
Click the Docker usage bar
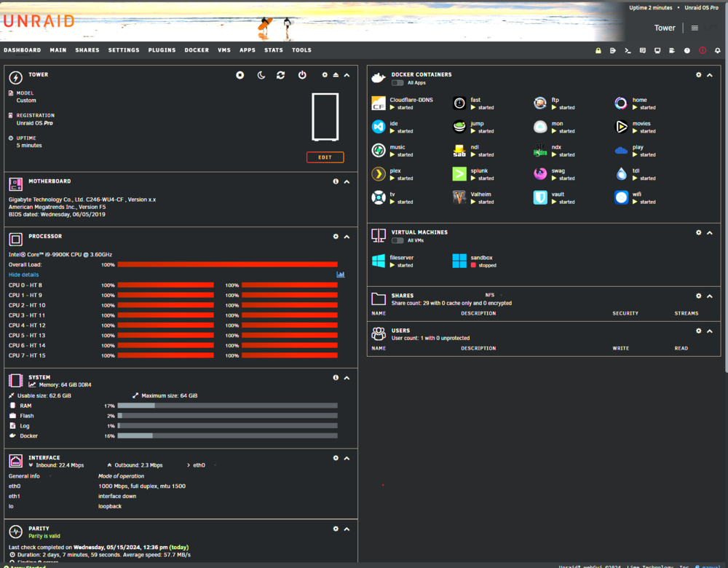click(x=227, y=436)
